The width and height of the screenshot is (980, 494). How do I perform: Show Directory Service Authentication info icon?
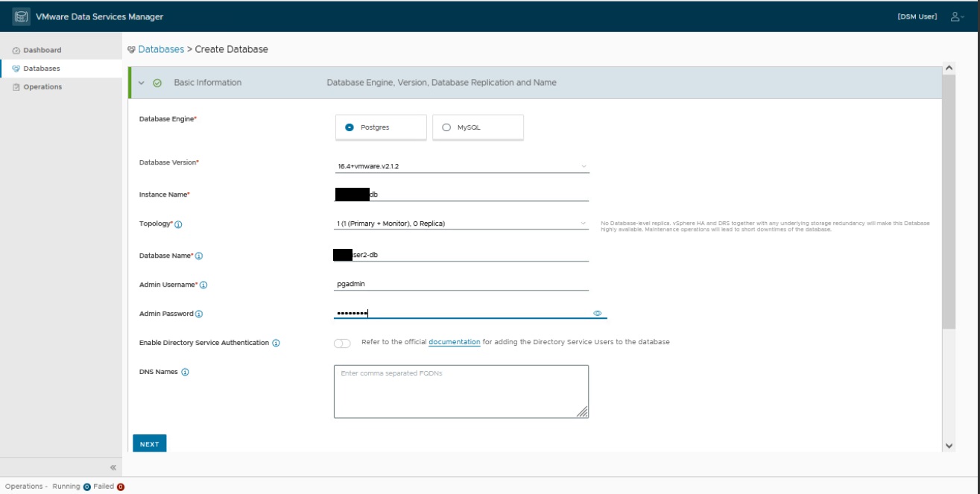point(276,343)
